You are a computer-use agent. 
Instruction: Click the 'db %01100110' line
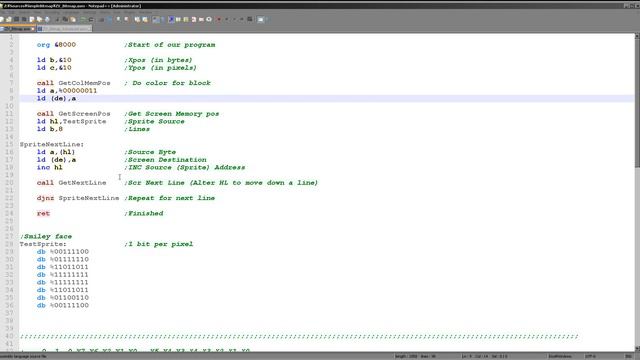(63, 298)
